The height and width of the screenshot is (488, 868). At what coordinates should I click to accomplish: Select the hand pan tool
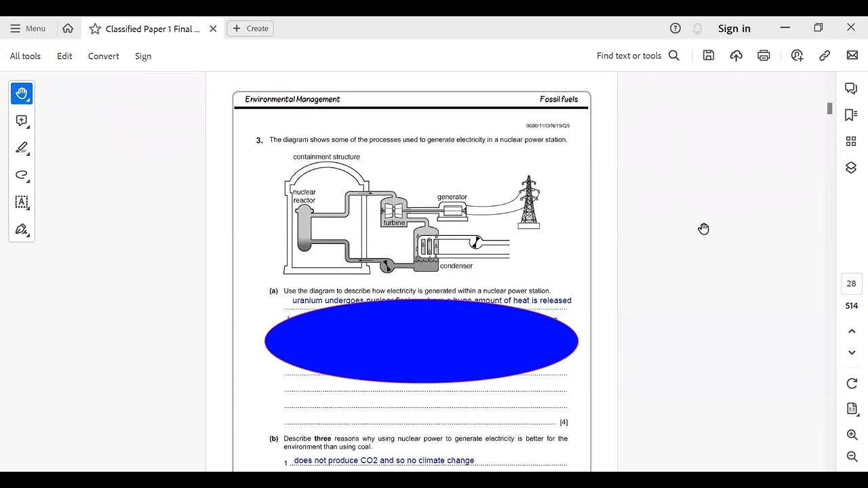22,94
